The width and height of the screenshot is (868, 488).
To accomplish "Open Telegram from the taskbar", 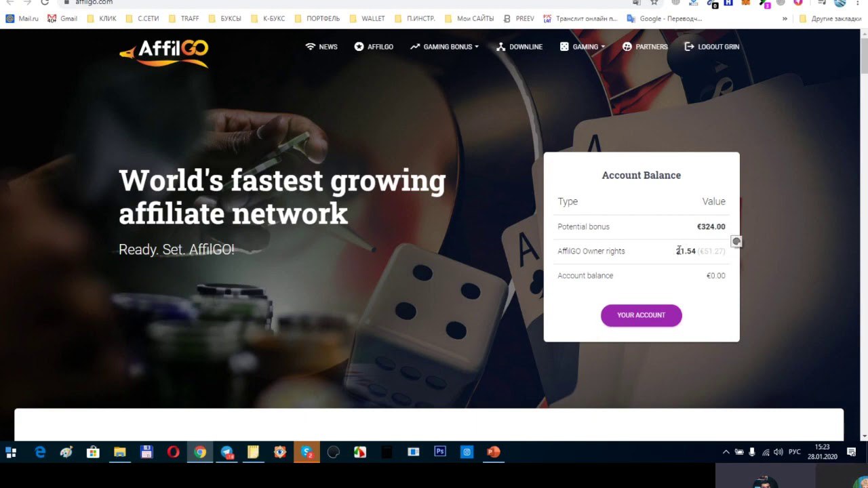I will point(226,451).
